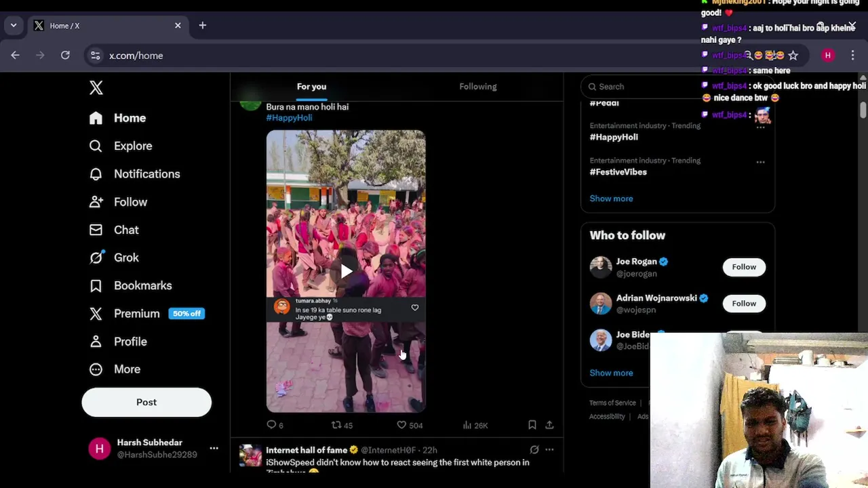This screenshot has width=868, height=488.
Task: Click the X logo in sidebar
Action: pyautogui.click(x=96, y=87)
